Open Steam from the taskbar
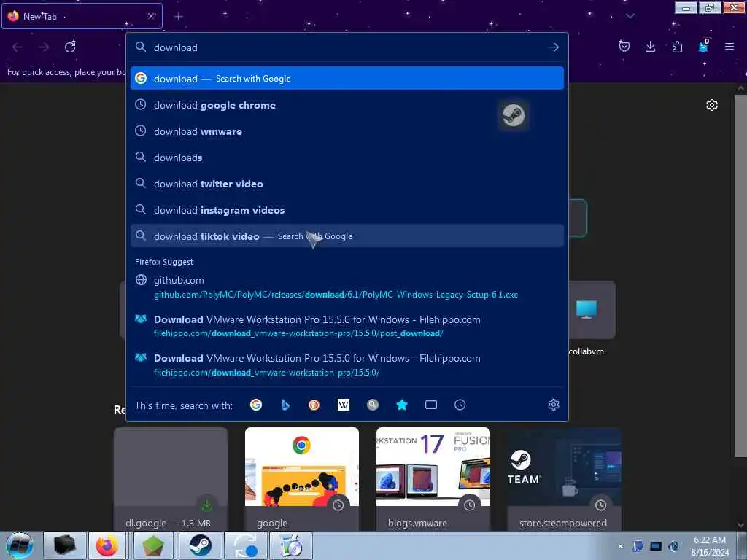Viewport: 747px width, 560px height. (200, 545)
